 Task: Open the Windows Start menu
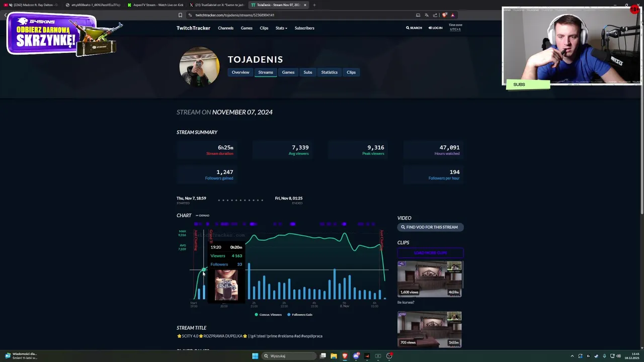tap(255, 356)
